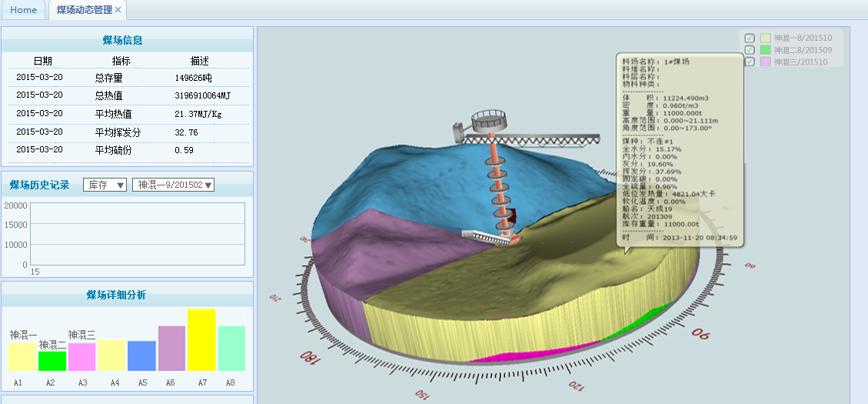Uncheck the 神混一8/201510 legend checkbox
Screen dimensions: 868x404
pyautogui.click(x=750, y=38)
